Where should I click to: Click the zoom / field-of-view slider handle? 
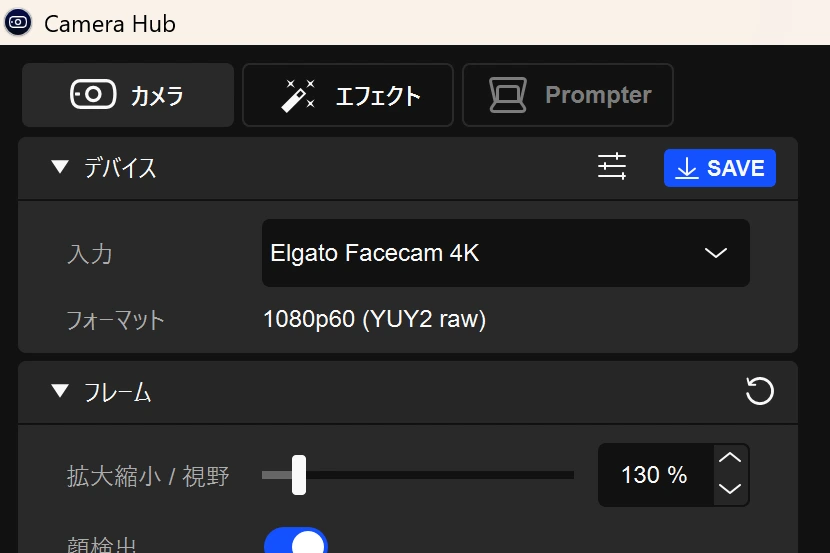pyautogui.click(x=298, y=475)
